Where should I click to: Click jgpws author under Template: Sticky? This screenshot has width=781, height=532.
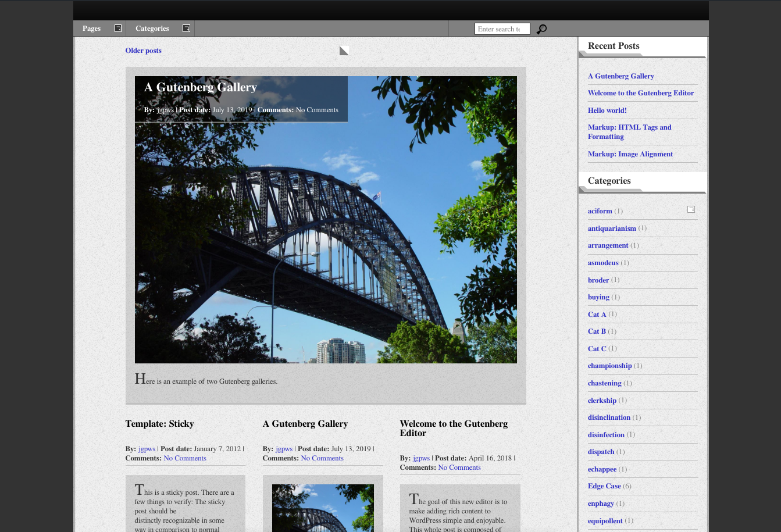pos(147,449)
